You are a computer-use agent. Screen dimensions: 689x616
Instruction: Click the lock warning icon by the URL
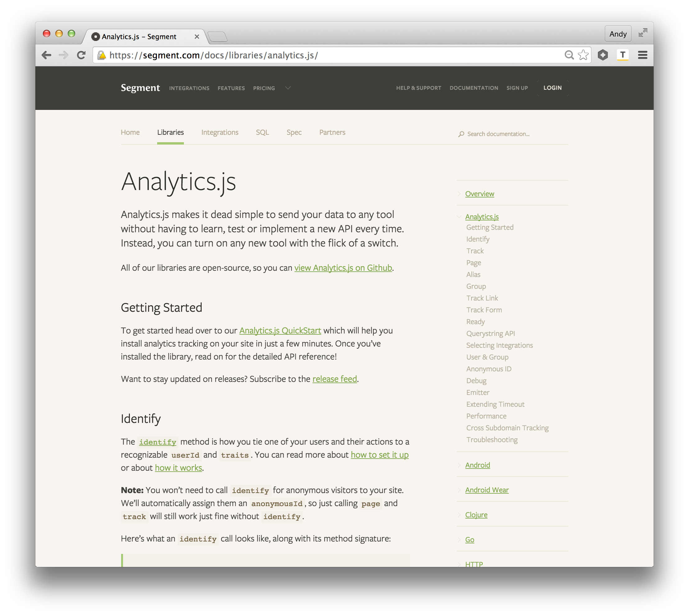coord(101,55)
